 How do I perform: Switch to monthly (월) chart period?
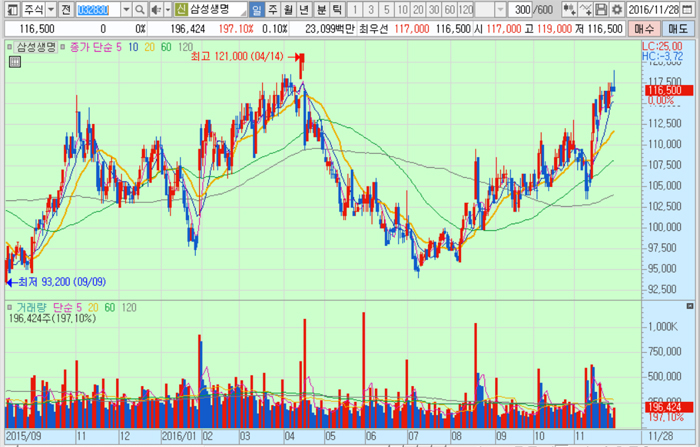(287, 9)
